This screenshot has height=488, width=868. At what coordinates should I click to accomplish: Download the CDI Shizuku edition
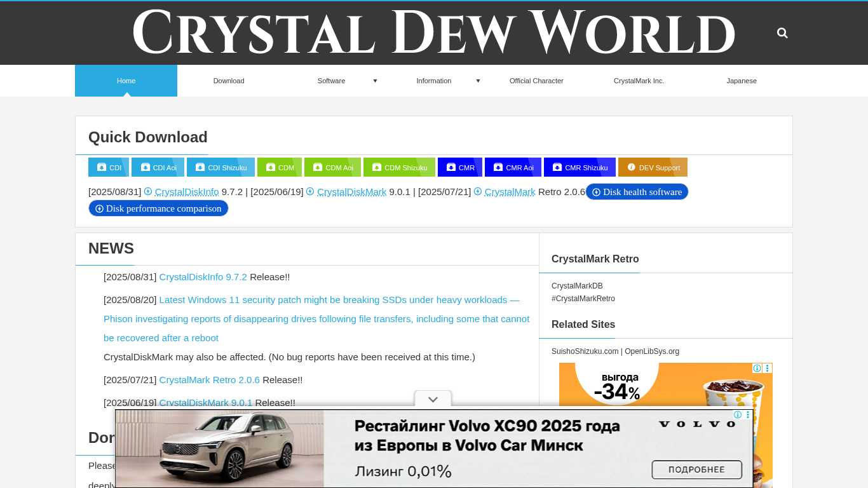220,167
